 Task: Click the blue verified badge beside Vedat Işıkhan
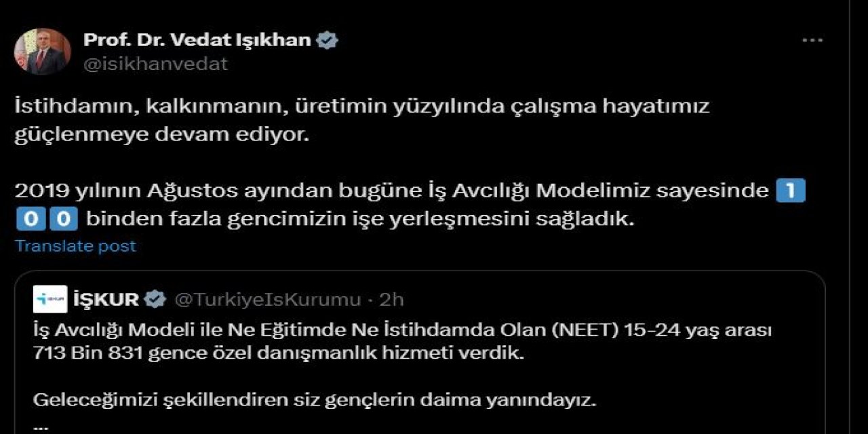point(328,39)
